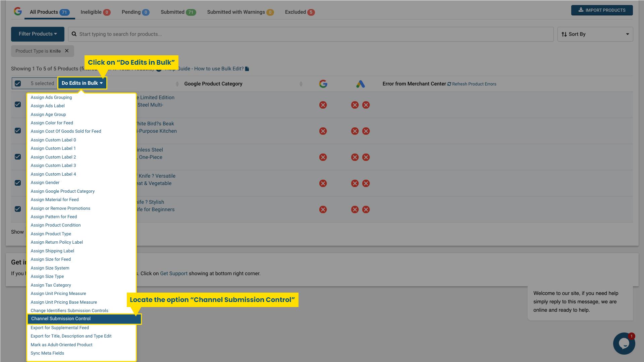Image resolution: width=644 pixels, height=362 pixels.
Task: Expand the Filter Products dropdown
Action: coord(38,34)
